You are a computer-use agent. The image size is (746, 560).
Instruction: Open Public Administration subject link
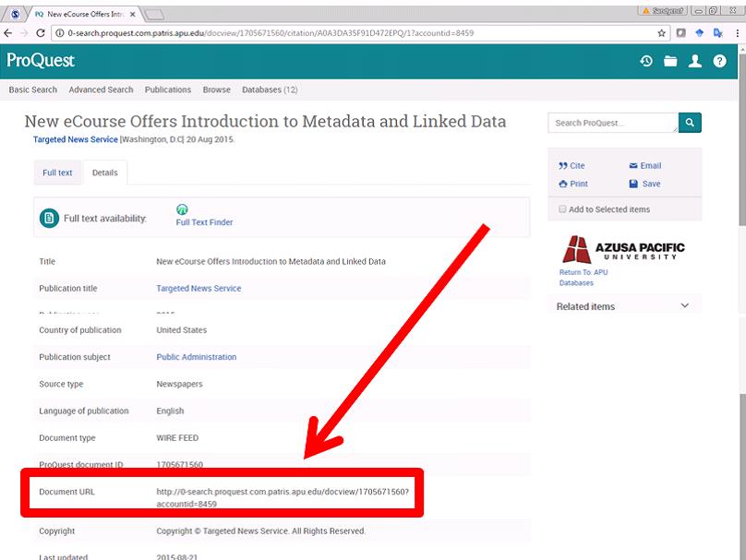(196, 356)
